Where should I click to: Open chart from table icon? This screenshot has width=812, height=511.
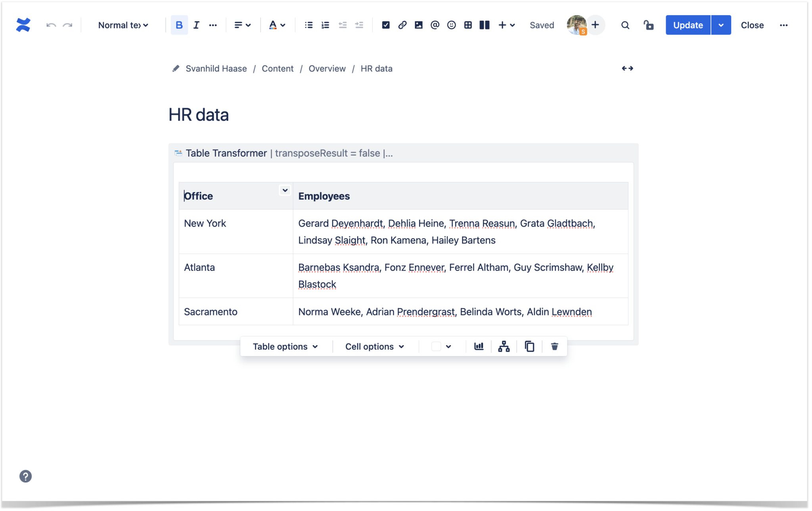point(479,346)
